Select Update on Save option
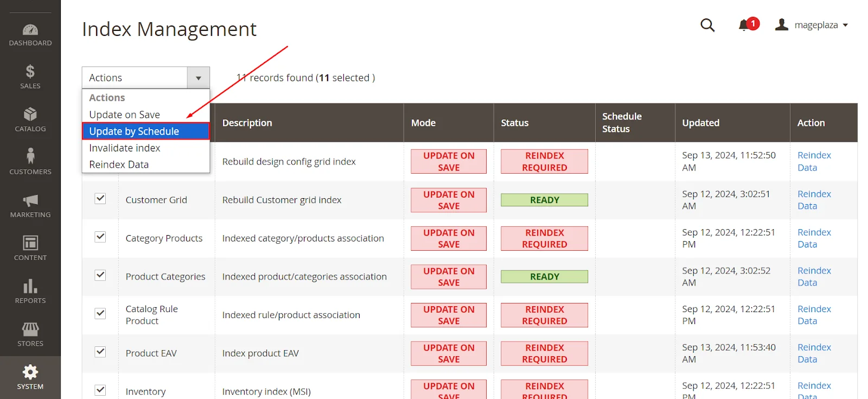868x399 pixels. point(124,115)
